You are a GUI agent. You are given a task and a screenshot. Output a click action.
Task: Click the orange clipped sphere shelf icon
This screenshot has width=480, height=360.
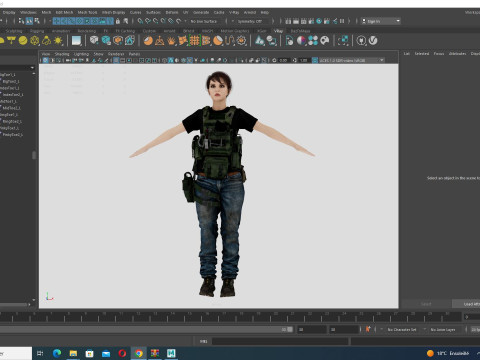(x=218, y=41)
